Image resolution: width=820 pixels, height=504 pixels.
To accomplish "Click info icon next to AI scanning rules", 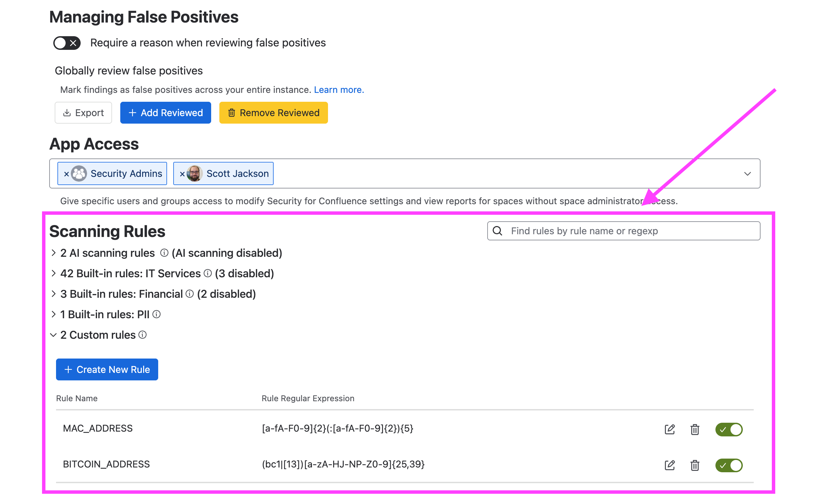I will tap(164, 253).
